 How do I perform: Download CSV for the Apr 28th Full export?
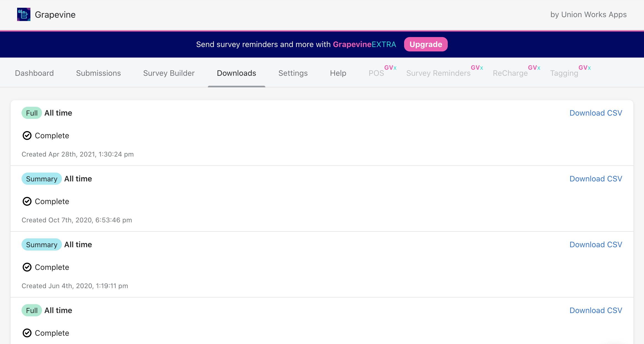(x=596, y=113)
